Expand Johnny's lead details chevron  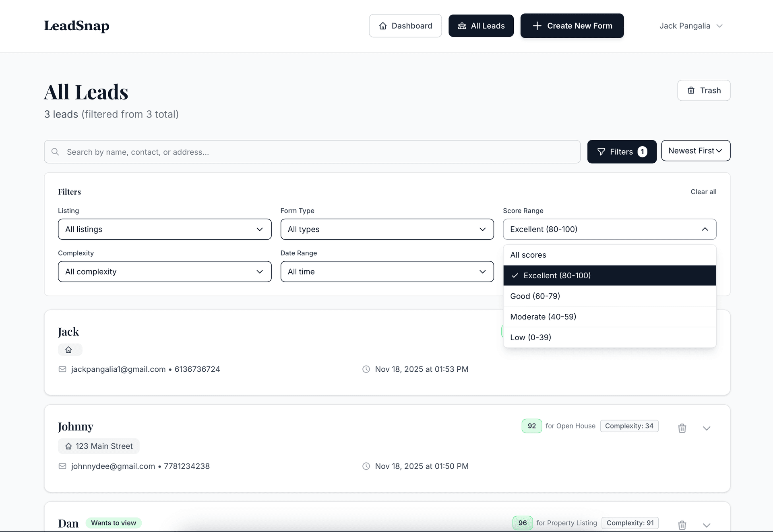point(707,428)
